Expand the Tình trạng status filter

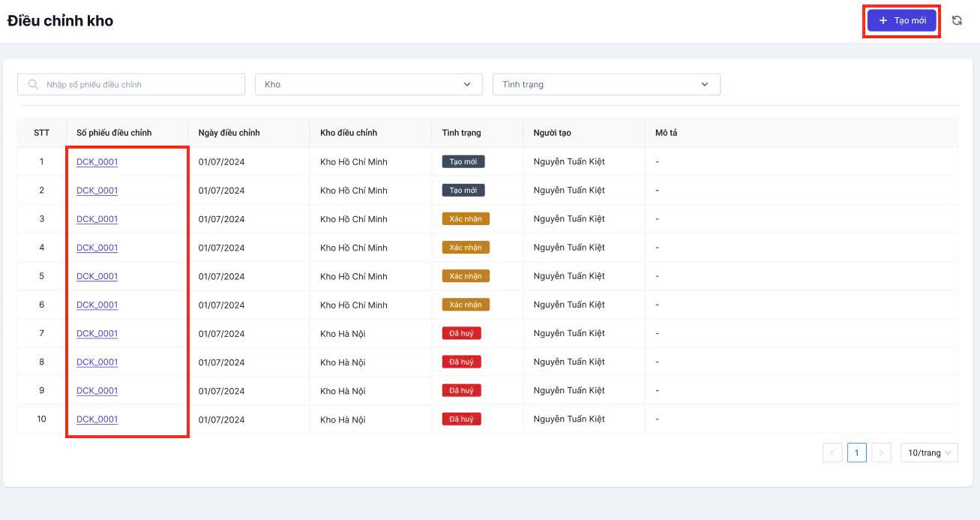[606, 85]
